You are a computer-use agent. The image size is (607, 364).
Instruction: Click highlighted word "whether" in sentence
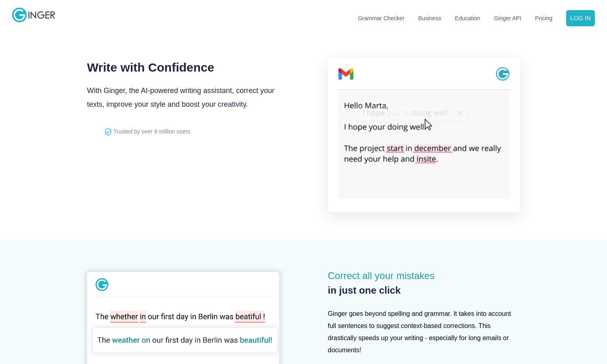[124, 317]
